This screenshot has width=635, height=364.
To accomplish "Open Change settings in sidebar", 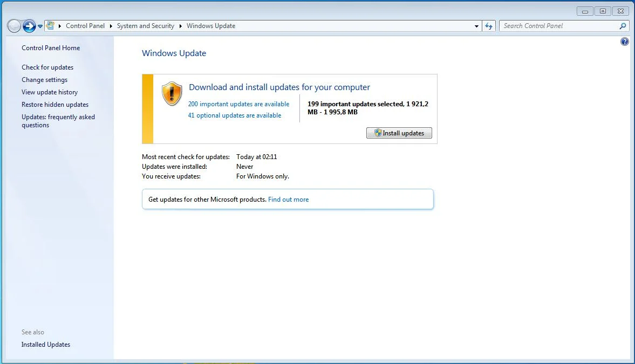I will pyautogui.click(x=45, y=80).
